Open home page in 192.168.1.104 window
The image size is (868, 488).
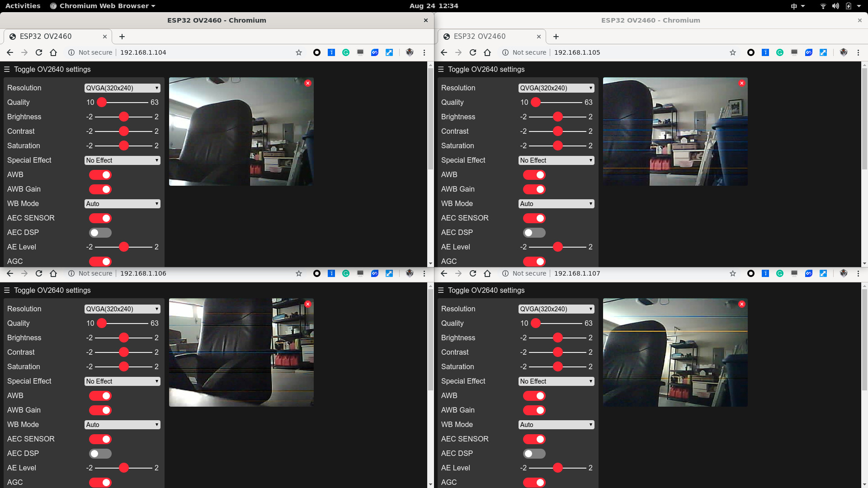pos(53,52)
